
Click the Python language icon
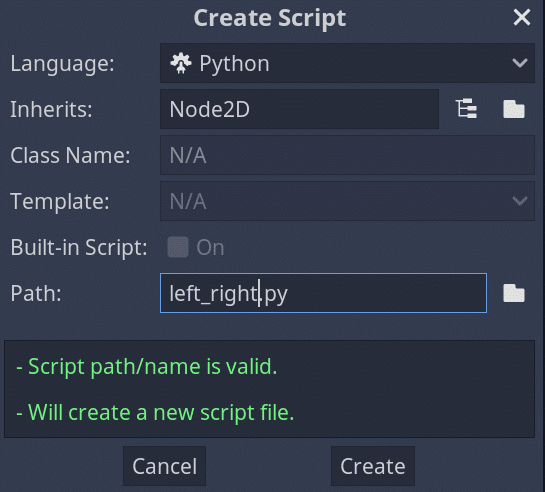181,63
